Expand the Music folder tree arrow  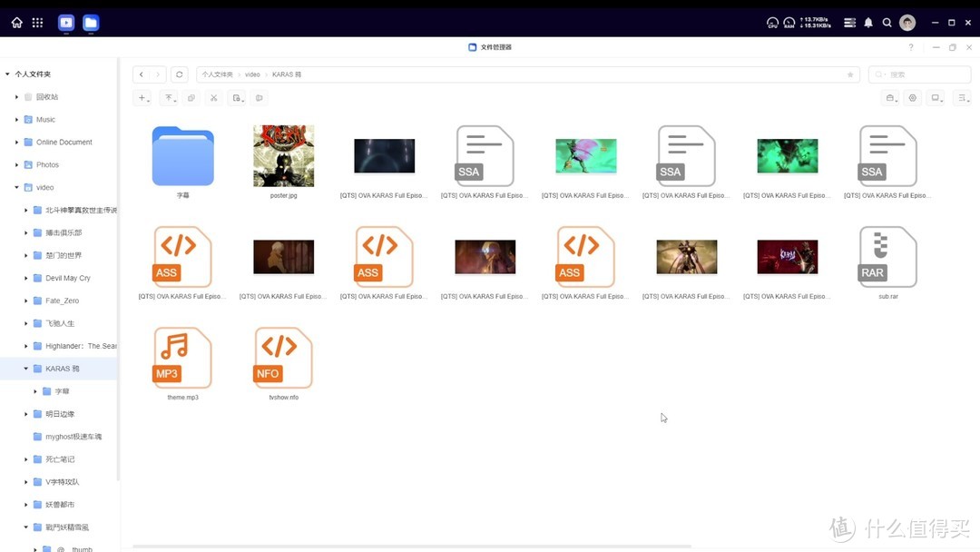point(16,120)
